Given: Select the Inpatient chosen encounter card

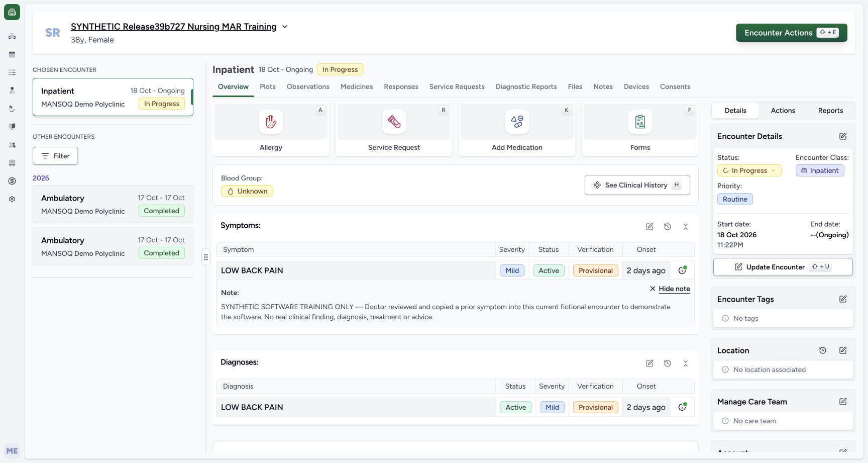Looking at the screenshot, I should click(113, 97).
